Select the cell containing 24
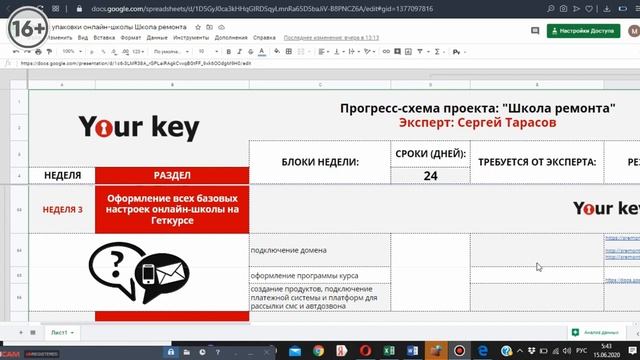 [x=431, y=176]
